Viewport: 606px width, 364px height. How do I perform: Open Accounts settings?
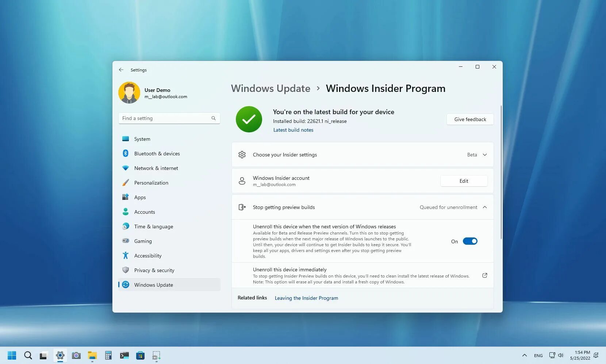tap(169, 212)
